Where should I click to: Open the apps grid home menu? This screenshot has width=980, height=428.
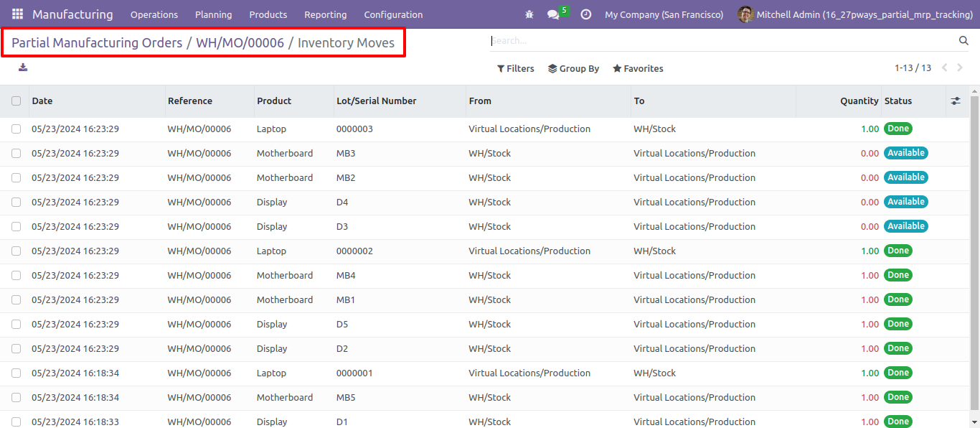(17, 14)
